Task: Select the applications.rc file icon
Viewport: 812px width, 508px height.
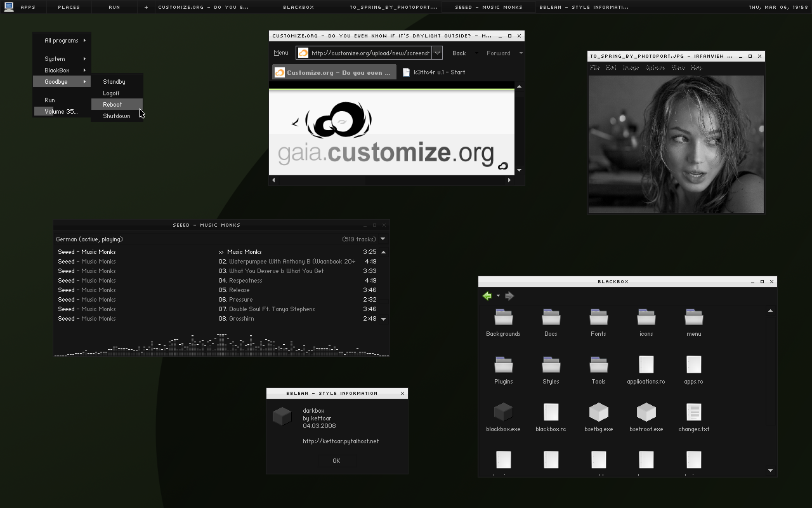Action: coord(646,364)
